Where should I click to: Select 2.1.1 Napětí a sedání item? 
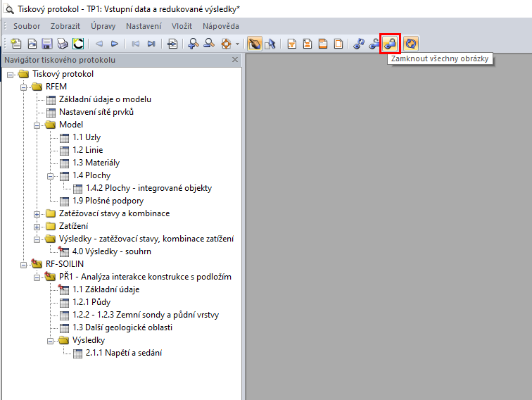(124, 353)
